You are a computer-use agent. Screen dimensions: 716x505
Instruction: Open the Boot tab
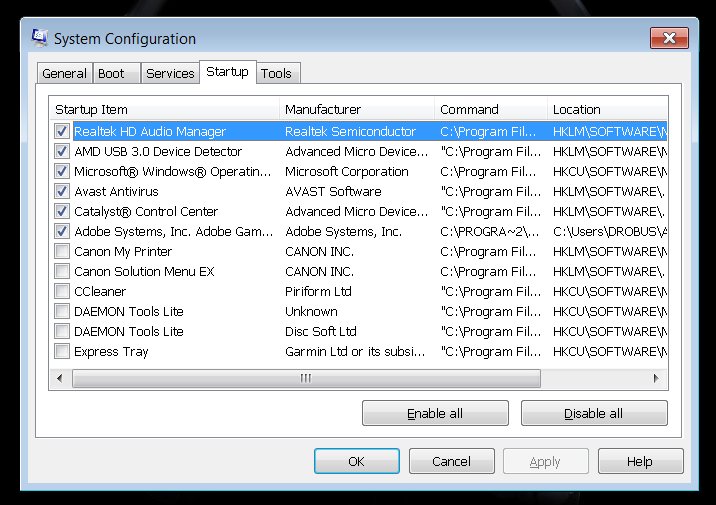coord(116,73)
